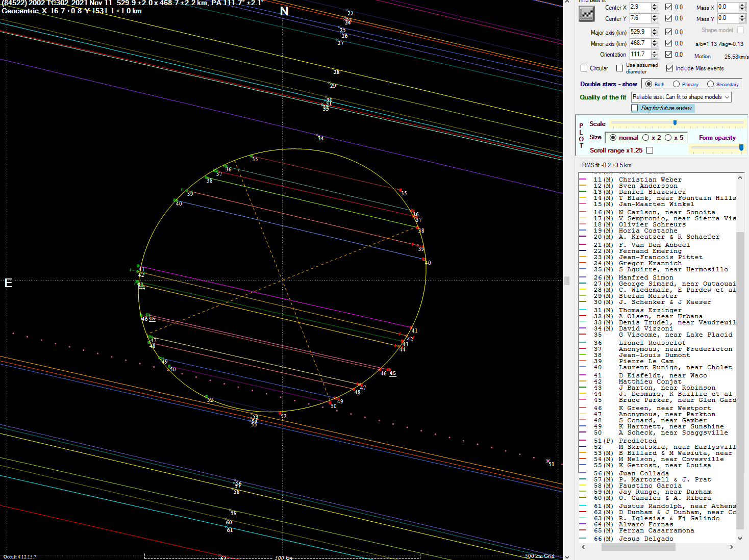This screenshot has width=749, height=560.
Task: Click the plot area vertical scroll down arrow
Action: (567, 556)
